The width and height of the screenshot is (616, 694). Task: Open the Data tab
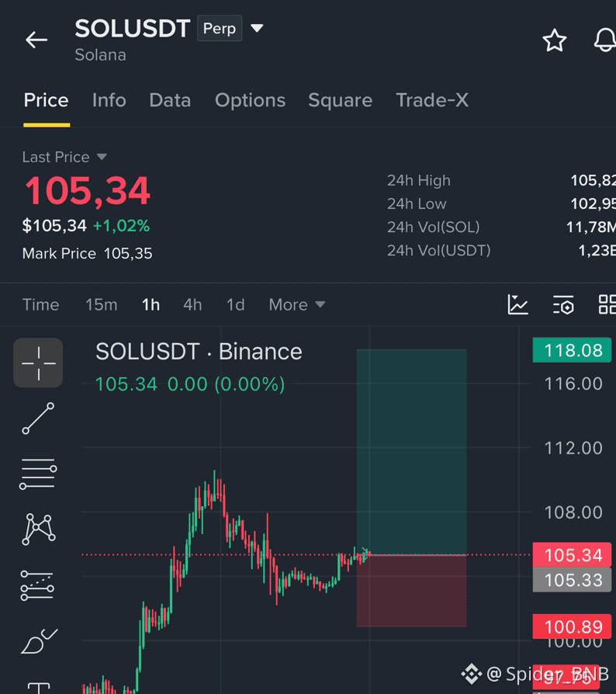click(x=170, y=100)
